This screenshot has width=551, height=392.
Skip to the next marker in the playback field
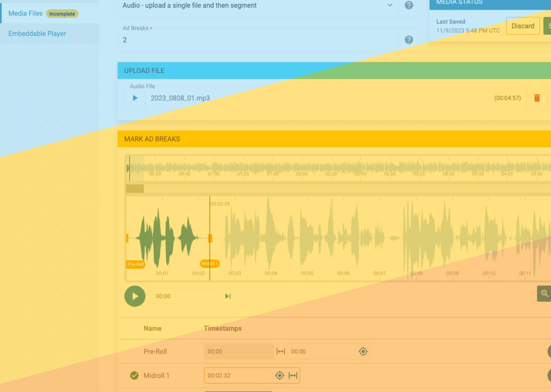(x=228, y=296)
